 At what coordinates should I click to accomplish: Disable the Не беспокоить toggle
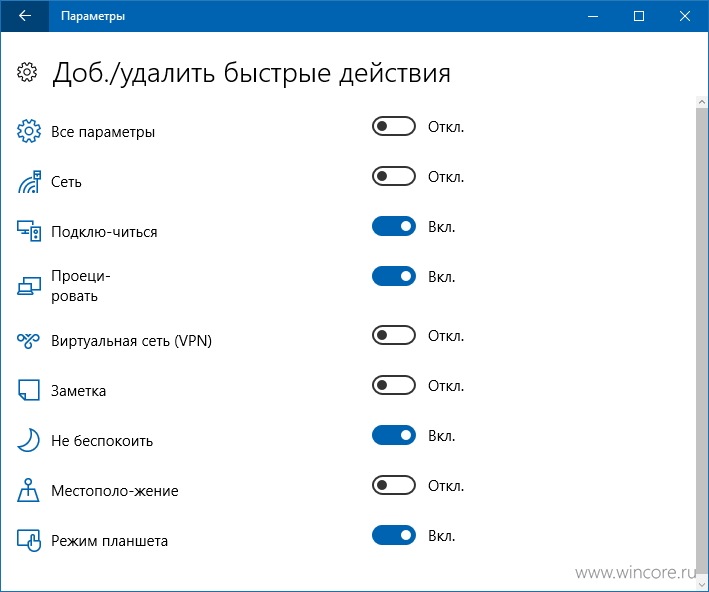click(394, 436)
